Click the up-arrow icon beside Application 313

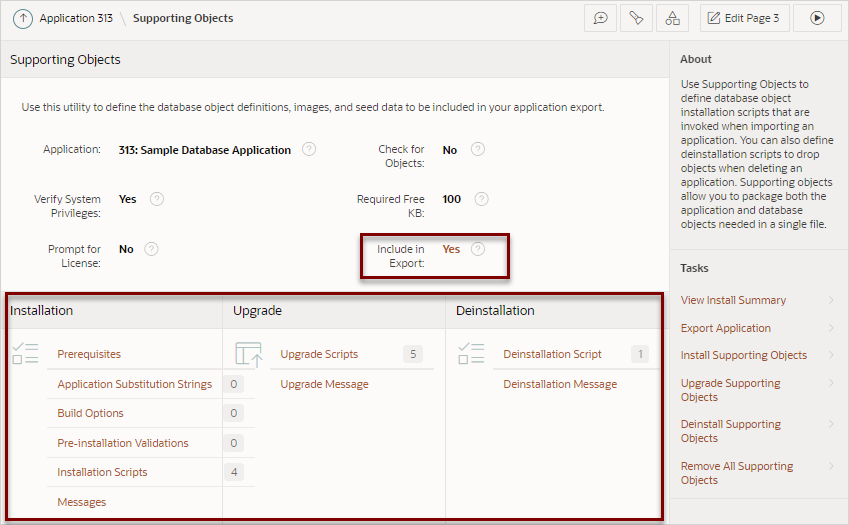coord(23,18)
